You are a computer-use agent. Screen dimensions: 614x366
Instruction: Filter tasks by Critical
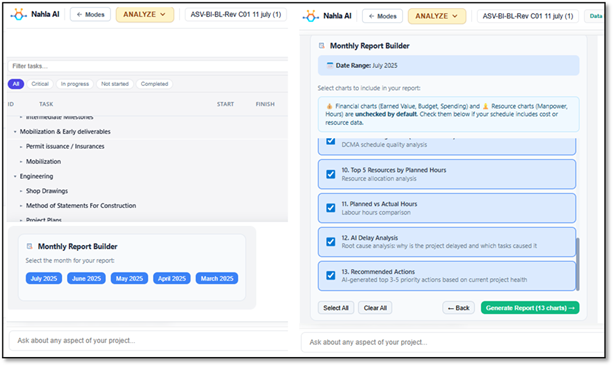pyautogui.click(x=40, y=84)
